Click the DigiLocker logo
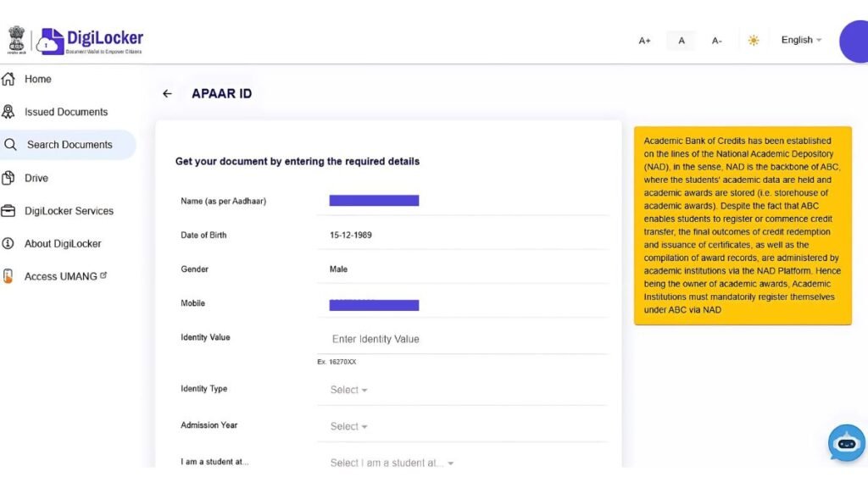868x488 pixels. 90,41
